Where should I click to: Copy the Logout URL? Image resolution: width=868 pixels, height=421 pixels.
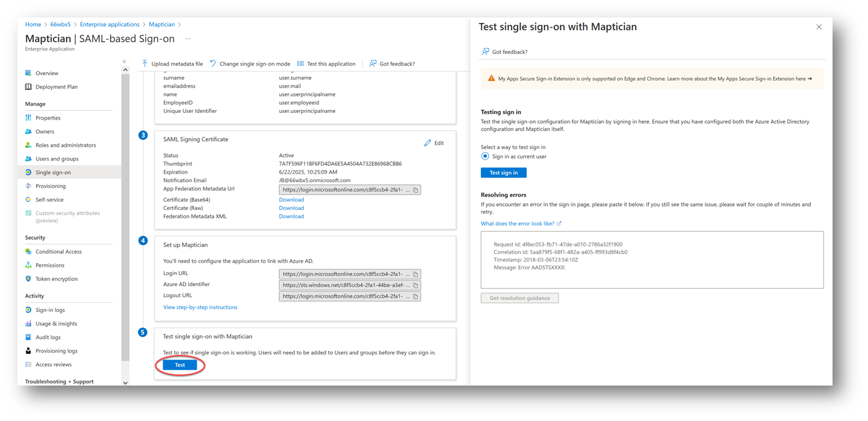pos(416,297)
